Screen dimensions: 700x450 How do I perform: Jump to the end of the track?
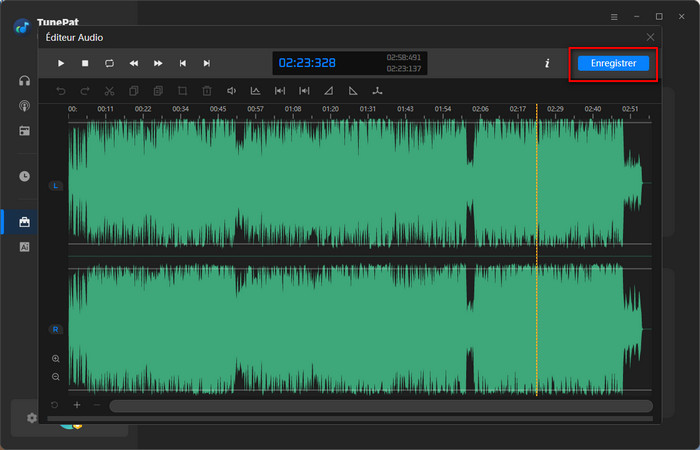[207, 63]
